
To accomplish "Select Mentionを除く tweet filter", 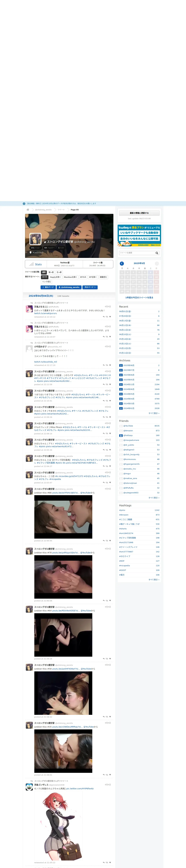I will (71, 277).
